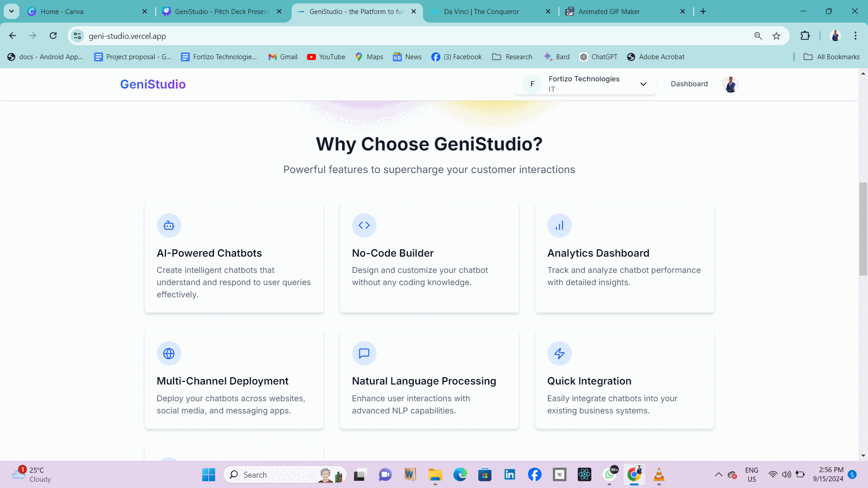This screenshot has height=488, width=868.
Task: Switch to the Da Vinci browser tab
Action: [481, 11]
